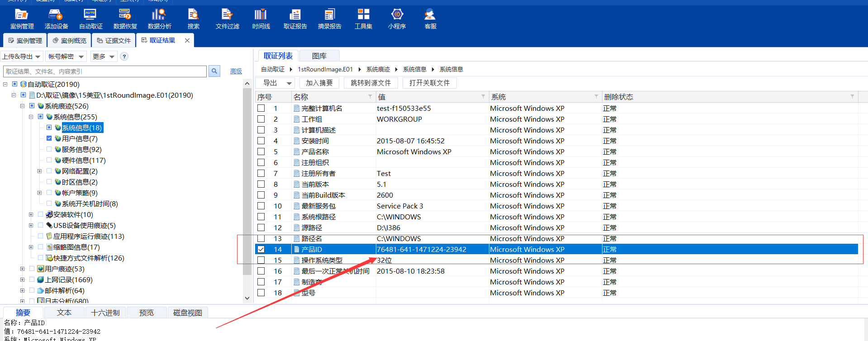
Task: Open the 摘录报告 tool
Action: click(x=329, y=19)
